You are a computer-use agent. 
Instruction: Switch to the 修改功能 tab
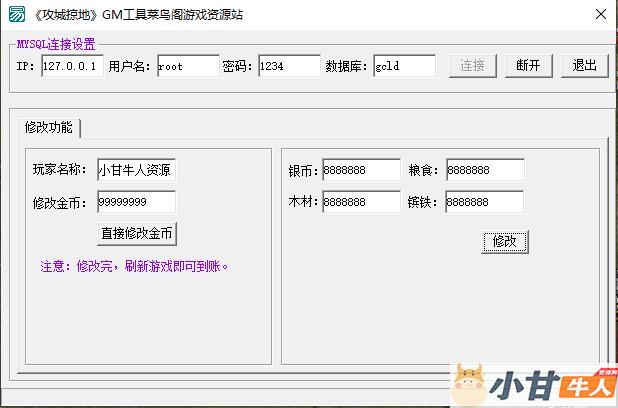click(x=48, y=128)
